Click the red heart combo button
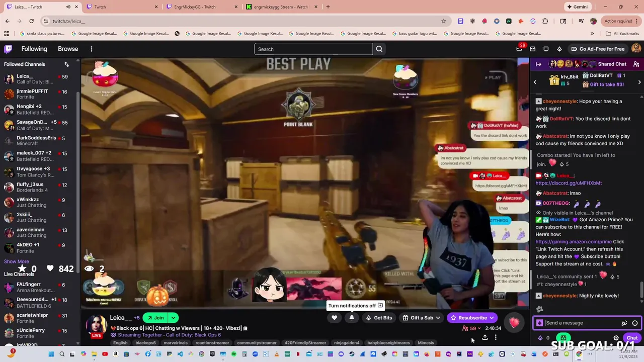The image size is (644, 362). [x=514, y=323]
